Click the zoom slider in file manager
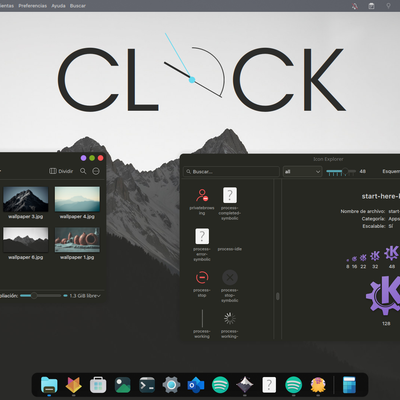Image resolution: width=400 pixels, height=400 pixels. point(40,296)
